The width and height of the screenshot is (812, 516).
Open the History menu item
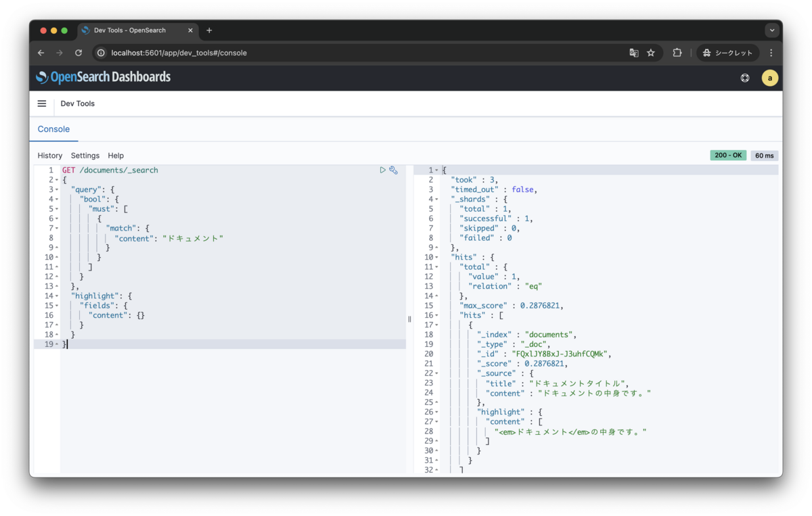50,156
